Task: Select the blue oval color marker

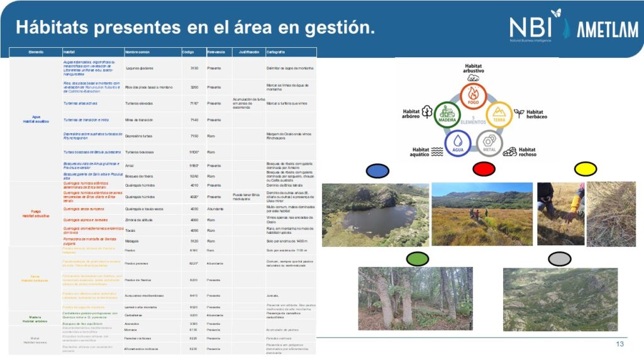Action: click(377, 171)
